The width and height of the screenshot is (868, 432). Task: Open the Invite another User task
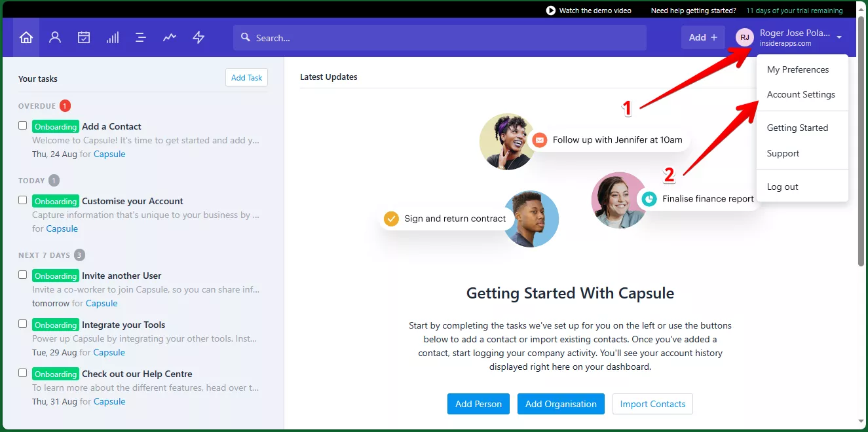click(x=121, y=276)
